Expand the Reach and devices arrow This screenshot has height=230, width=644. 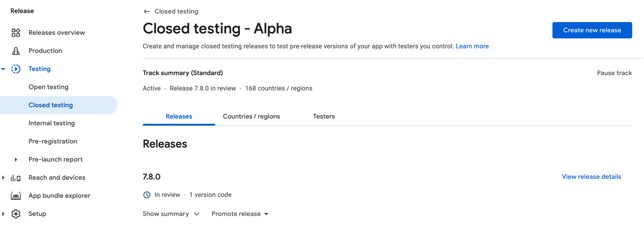point(3,178)
